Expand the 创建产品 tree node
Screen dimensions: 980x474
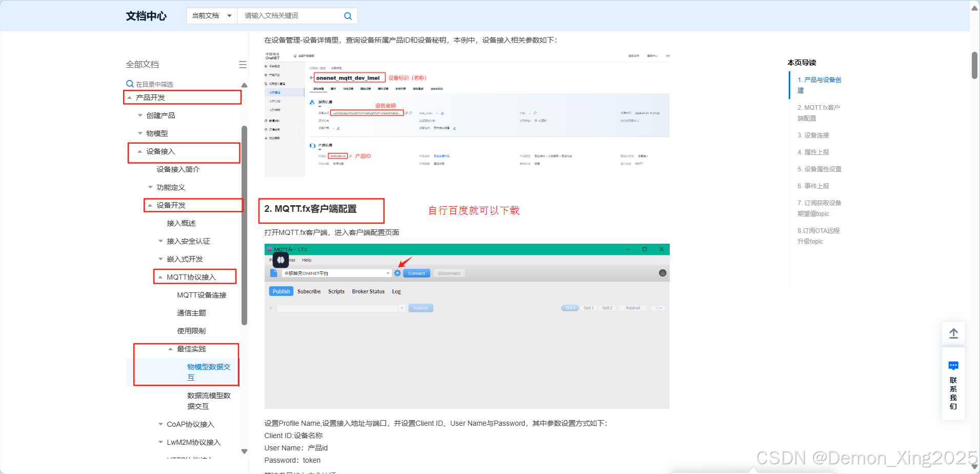pyautogui.click(x=140, y=115)
